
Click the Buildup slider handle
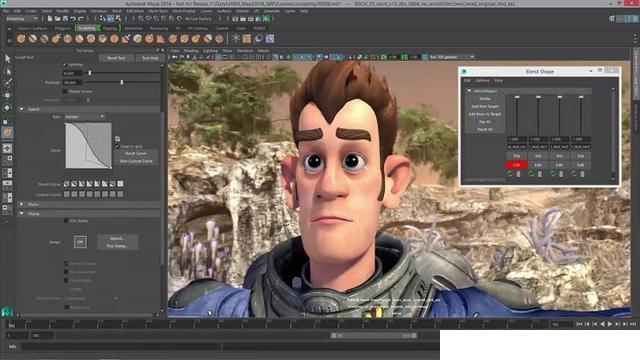[122, 82]
